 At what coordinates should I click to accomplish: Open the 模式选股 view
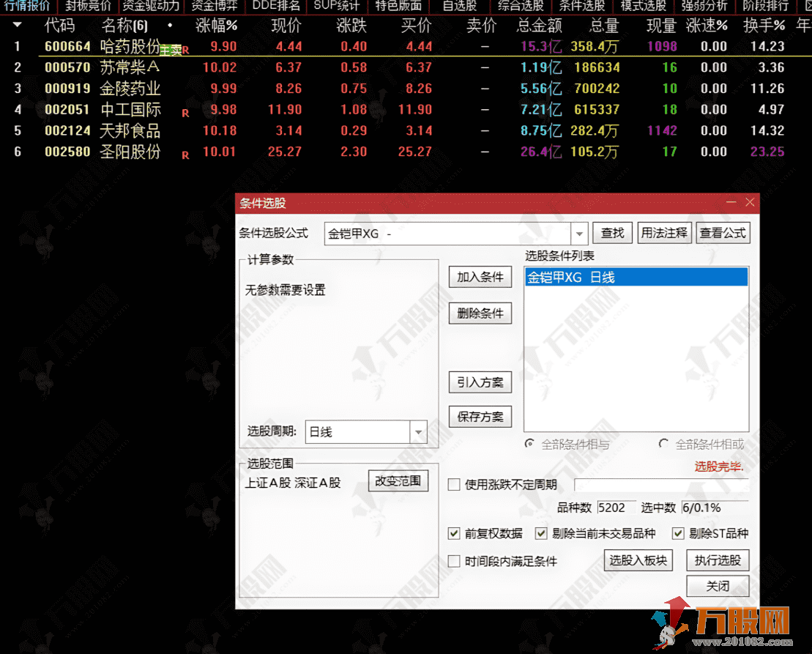click(x=643, y=6)
